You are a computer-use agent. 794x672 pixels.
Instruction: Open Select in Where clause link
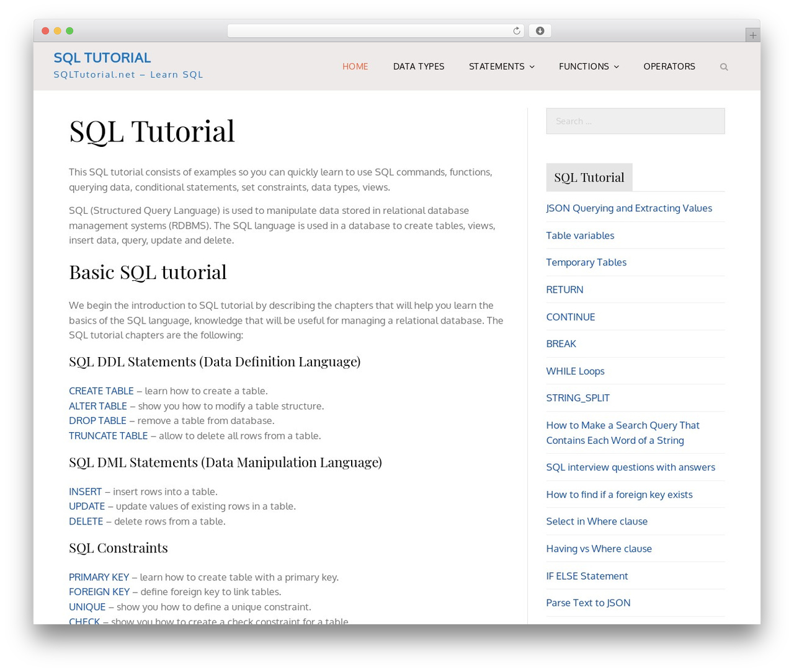597,521
